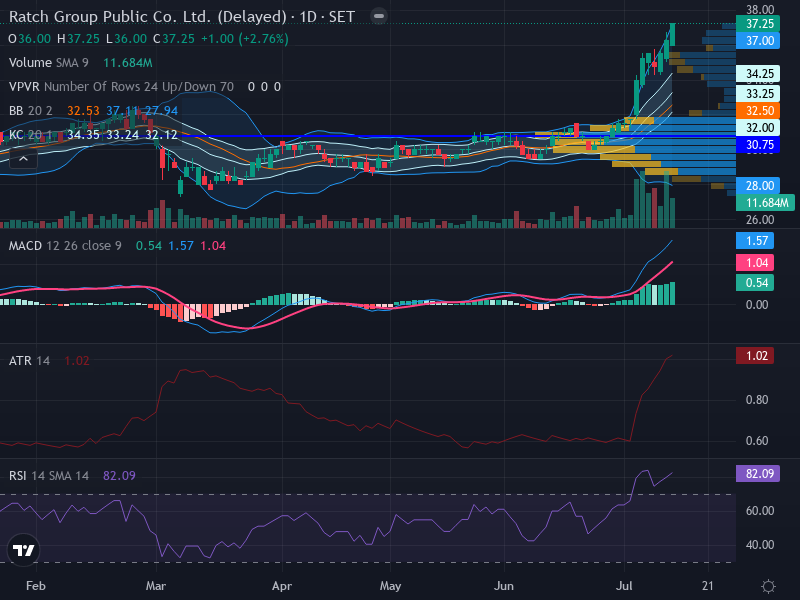The width and height of the screenshot is (800, 600).
Task: Click the Apr label on time axis
Action: click(282, 586)
